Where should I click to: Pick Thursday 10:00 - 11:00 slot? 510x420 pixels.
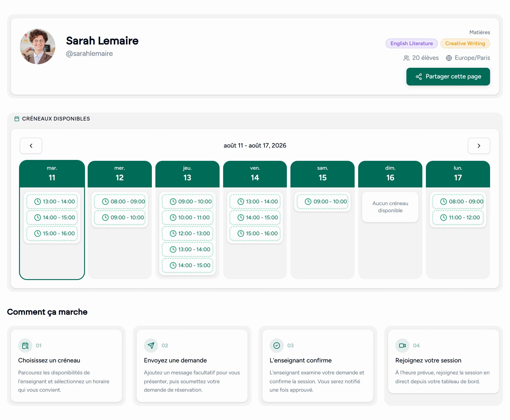pos(187,218)
